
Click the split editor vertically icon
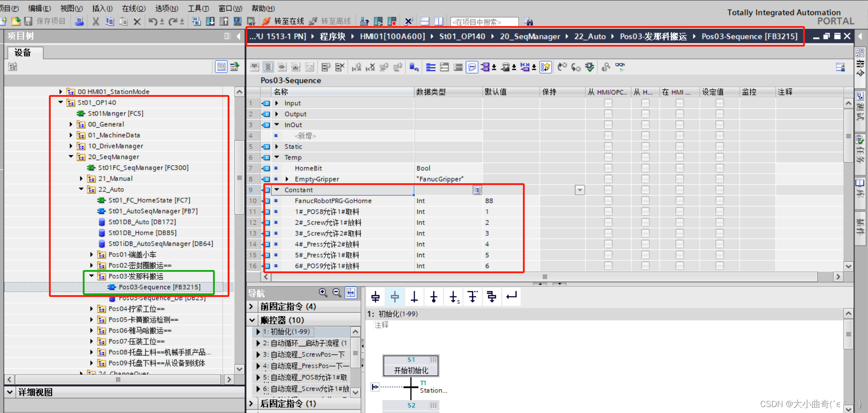[x=439, y=21]
